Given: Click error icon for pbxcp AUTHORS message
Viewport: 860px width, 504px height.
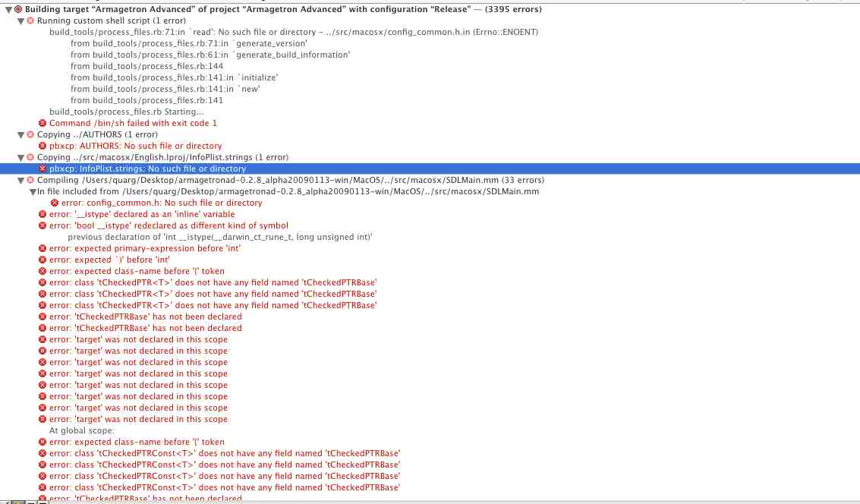Looking at the screenshot, I should pos(43,146).
